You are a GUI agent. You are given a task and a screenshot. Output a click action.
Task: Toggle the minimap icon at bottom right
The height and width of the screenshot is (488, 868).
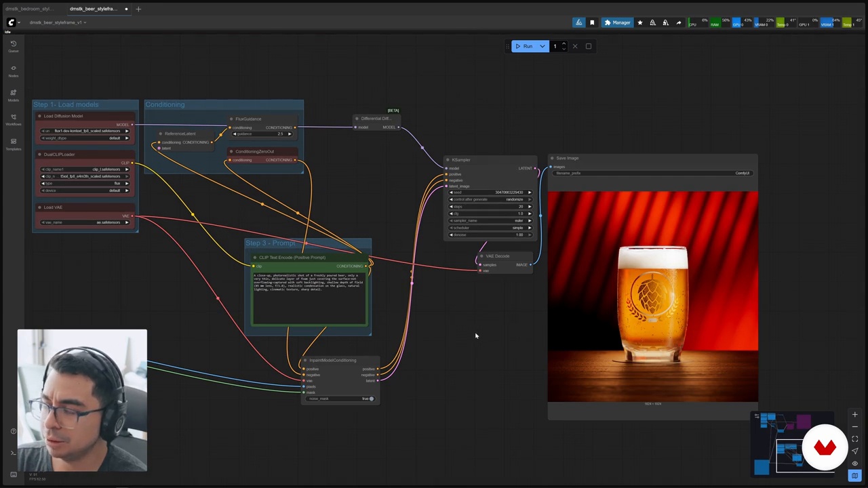pos(854,476)
